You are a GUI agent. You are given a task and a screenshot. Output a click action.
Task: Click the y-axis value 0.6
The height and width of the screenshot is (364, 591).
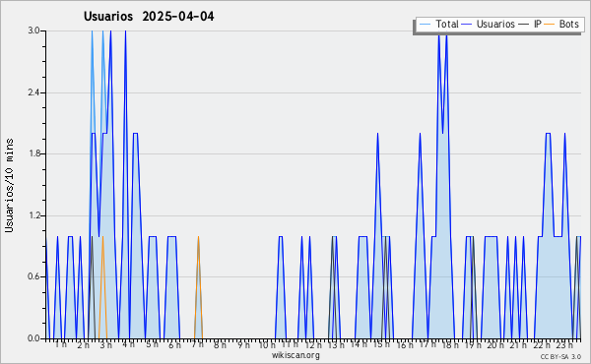click(33, 276)
